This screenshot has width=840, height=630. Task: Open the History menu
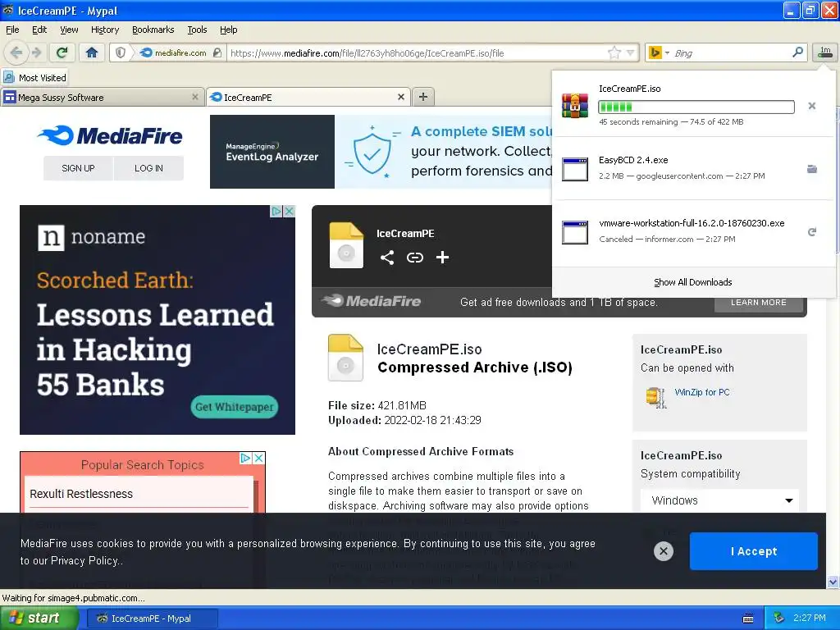coord(104,30)
